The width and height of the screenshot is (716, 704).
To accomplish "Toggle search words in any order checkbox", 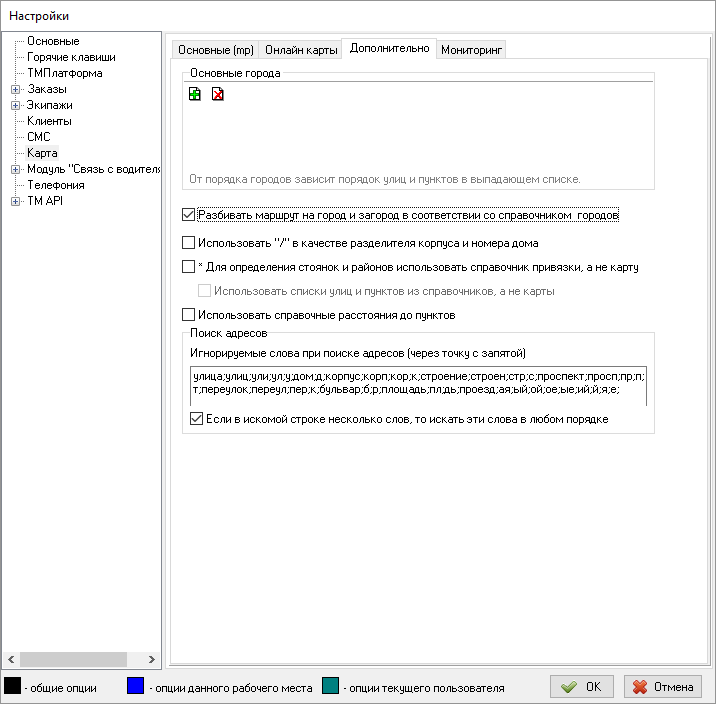I will pyautogui.click(x=196, y=419).
